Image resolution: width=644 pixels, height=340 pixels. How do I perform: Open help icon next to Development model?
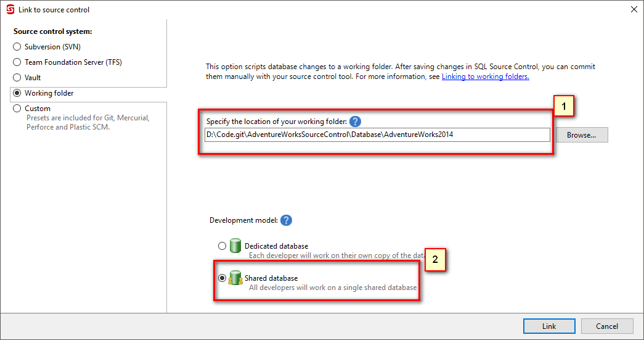tap(286, 220)
